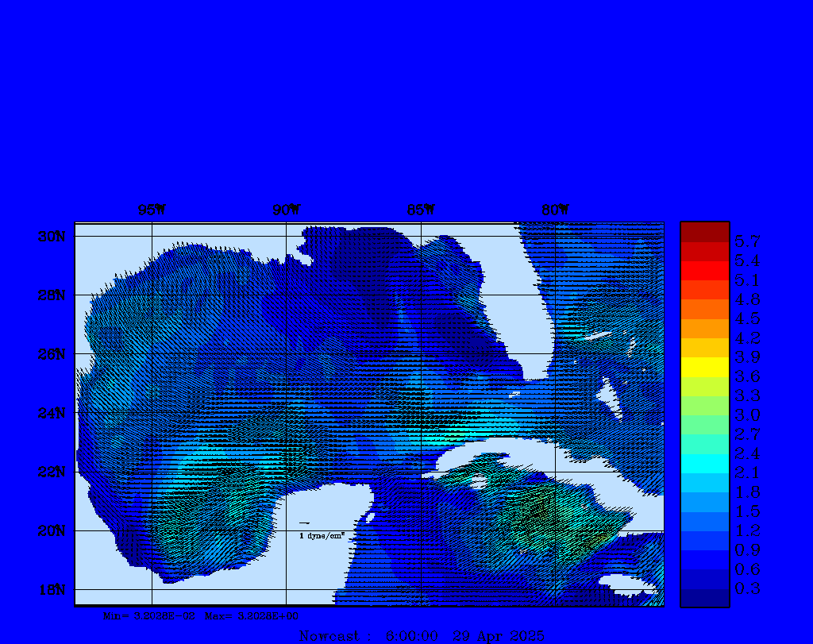Click the yellow swatch in the color bar
The image size is (813, 644).
tap(704, 367)
